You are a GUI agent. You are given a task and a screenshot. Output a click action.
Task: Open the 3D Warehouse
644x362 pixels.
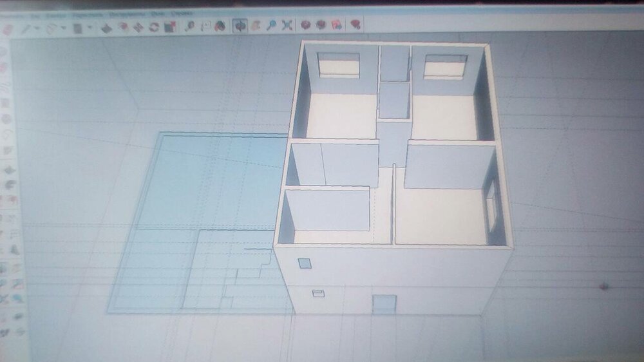click(305, 24)
